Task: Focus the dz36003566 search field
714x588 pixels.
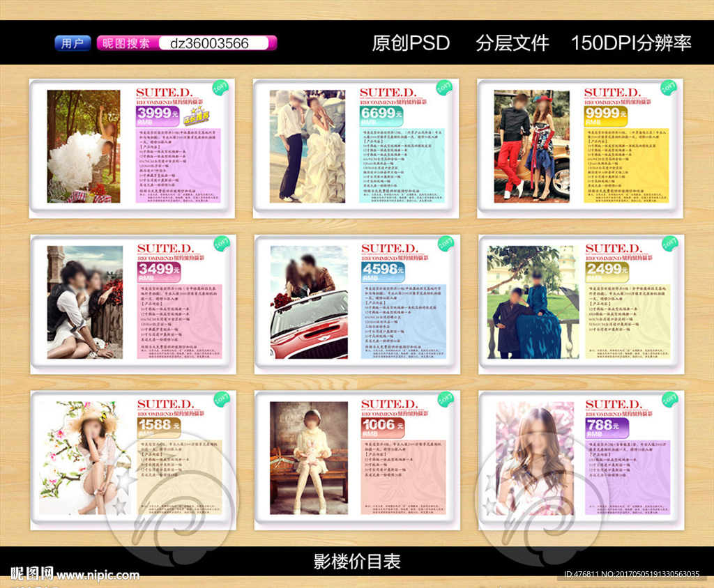Action: tap(213, 43)
